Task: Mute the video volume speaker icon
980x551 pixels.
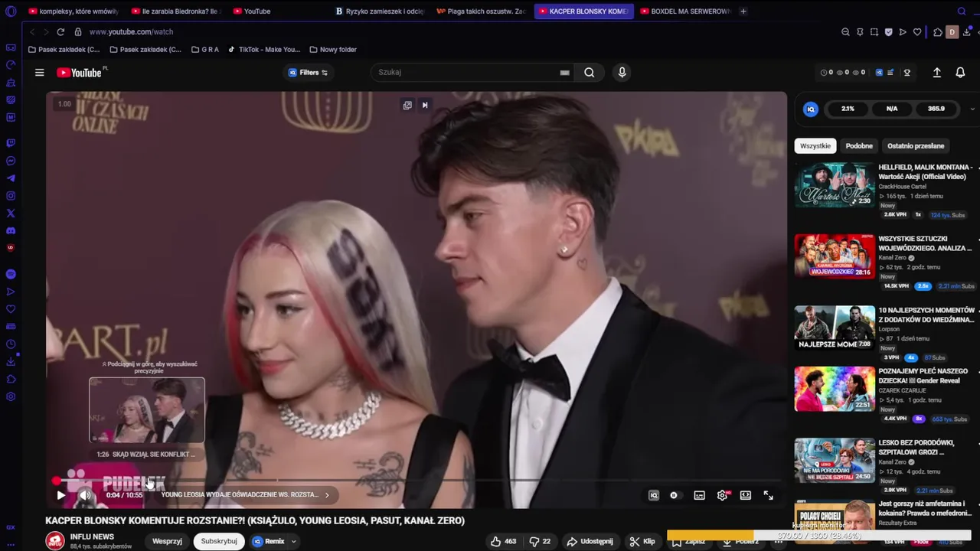Action: 85,495
